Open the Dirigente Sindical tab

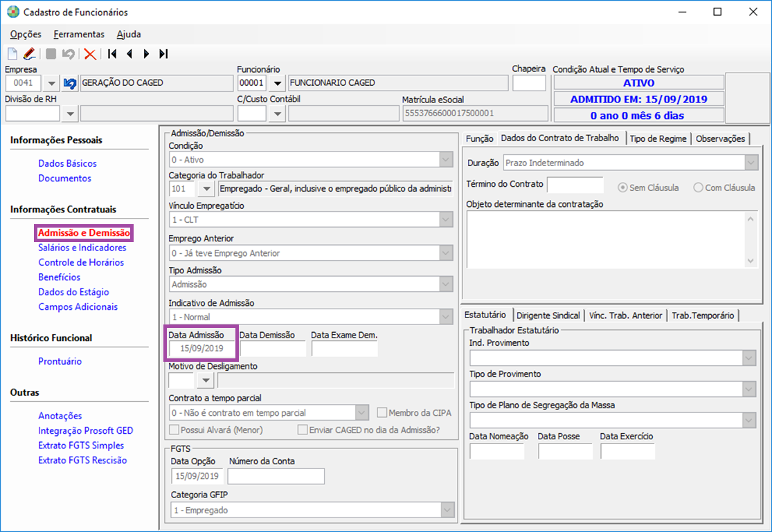(548, 315)
